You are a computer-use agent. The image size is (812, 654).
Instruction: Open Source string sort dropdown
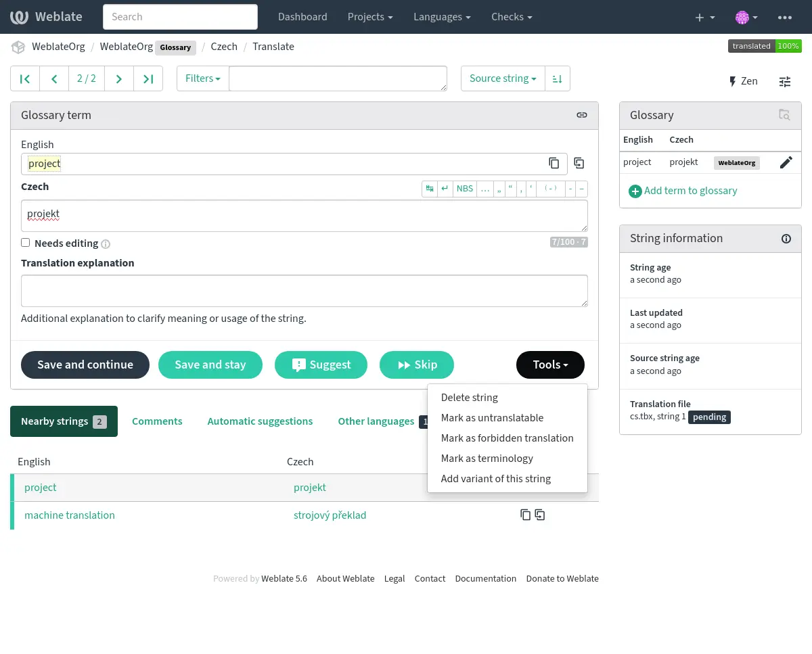point(503,78)
